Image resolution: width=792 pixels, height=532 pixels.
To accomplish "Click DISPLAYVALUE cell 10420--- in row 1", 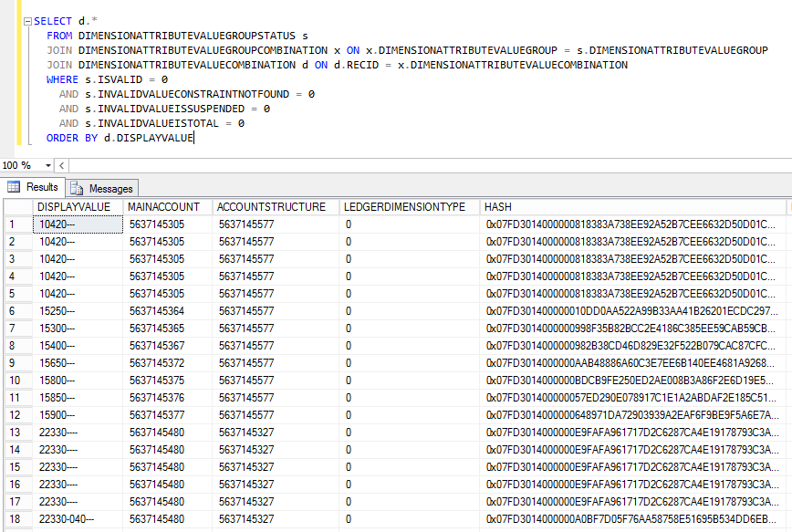I will [x=78, y=224].
